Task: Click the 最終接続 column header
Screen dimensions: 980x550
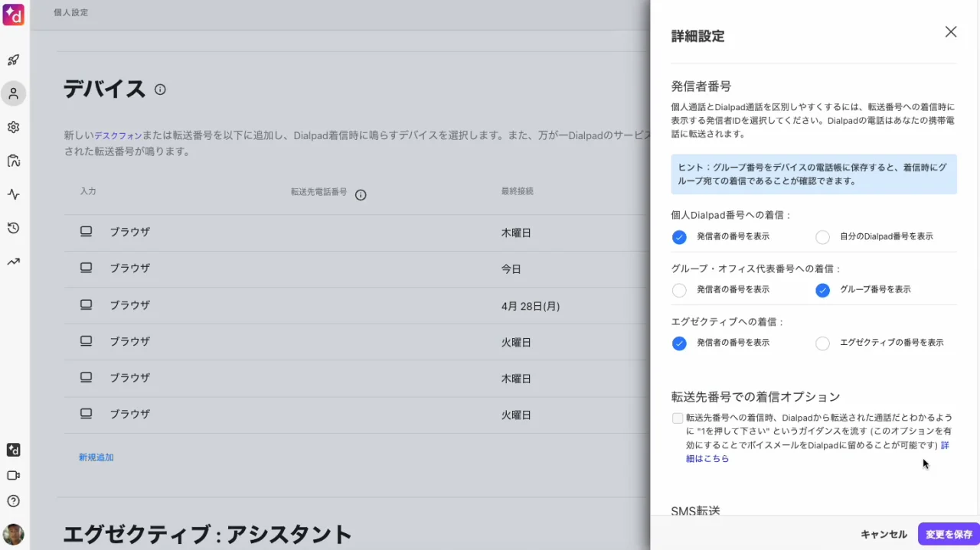Action: [x=518, y=191]
